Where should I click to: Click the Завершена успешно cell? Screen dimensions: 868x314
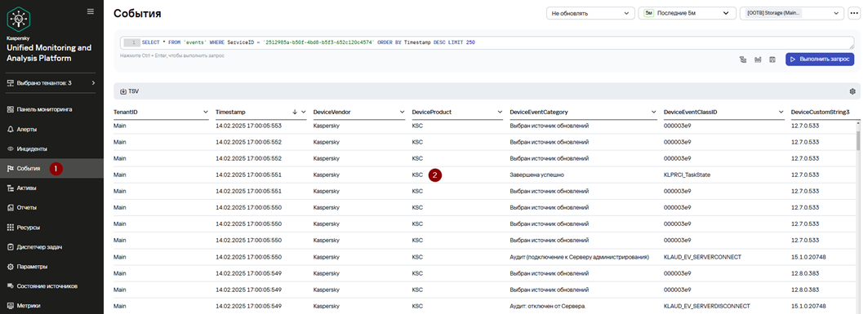pyautogui.click(x=537, y=175)
